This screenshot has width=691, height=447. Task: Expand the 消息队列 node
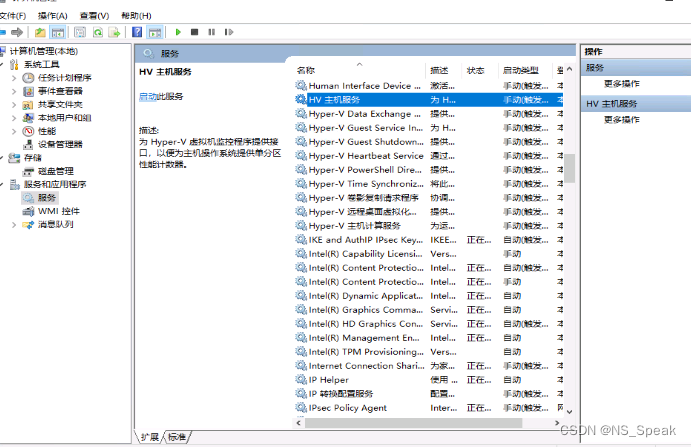14,224
